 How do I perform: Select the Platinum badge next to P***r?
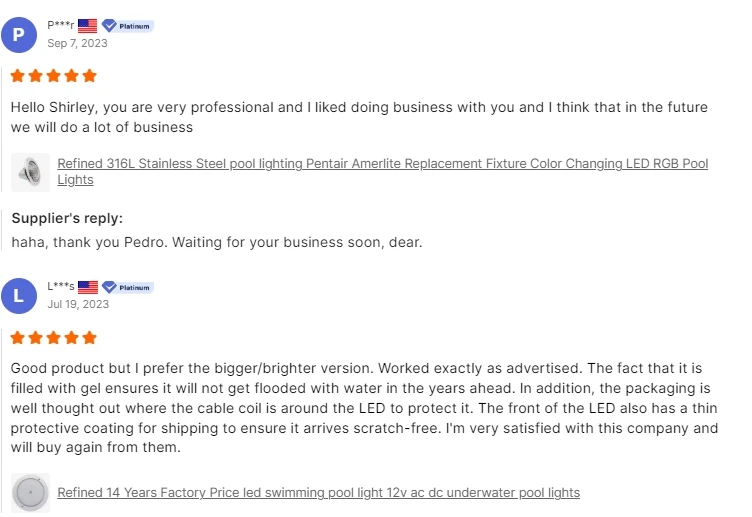[x=128, y=25]
